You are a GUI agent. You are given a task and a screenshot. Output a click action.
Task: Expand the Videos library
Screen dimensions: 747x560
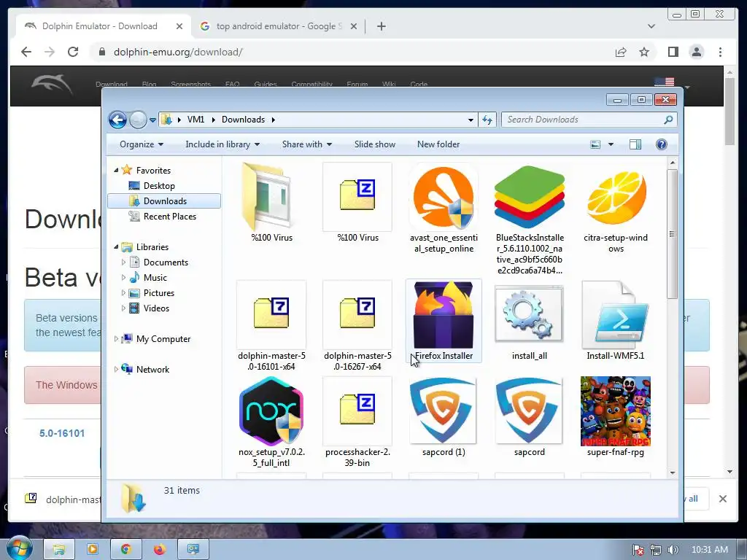[123, 308]
